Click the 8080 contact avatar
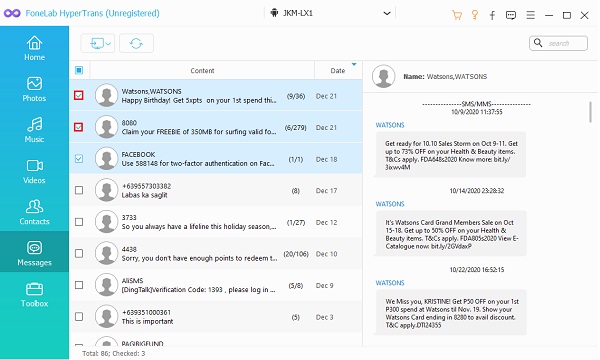 pyautogui.click(x=106, y=127)
